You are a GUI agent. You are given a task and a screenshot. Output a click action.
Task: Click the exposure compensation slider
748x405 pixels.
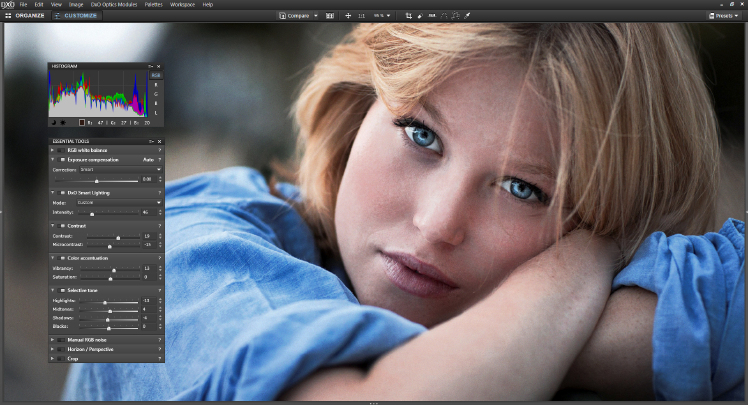97,181
